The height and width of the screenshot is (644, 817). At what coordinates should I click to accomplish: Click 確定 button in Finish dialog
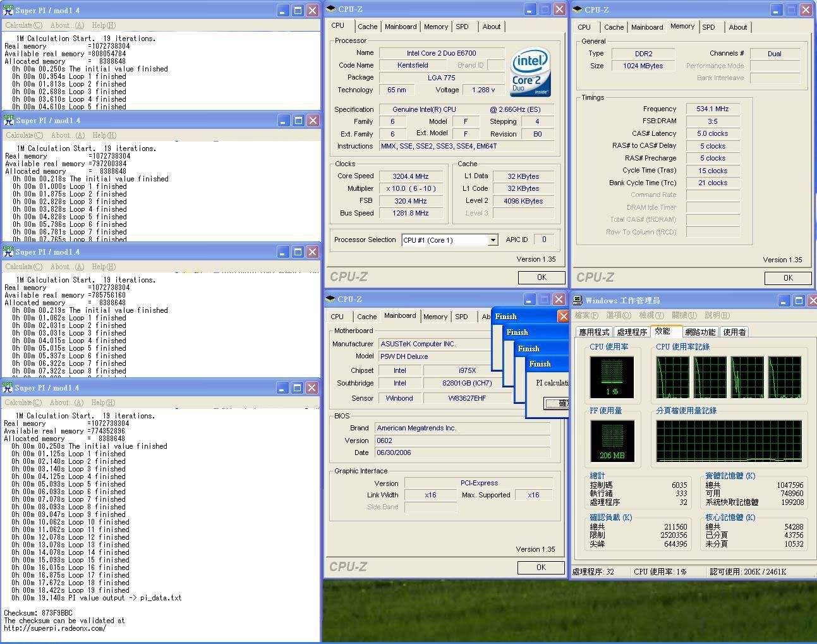tap(556, 403)
